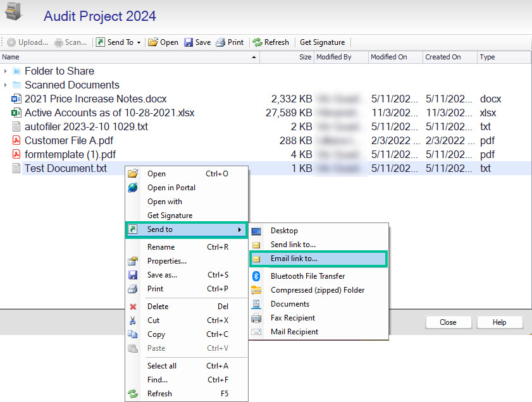The height and width of the screenshot is (402, 532).
Task: Click the red Delete X icon
Action: (133, 307)
